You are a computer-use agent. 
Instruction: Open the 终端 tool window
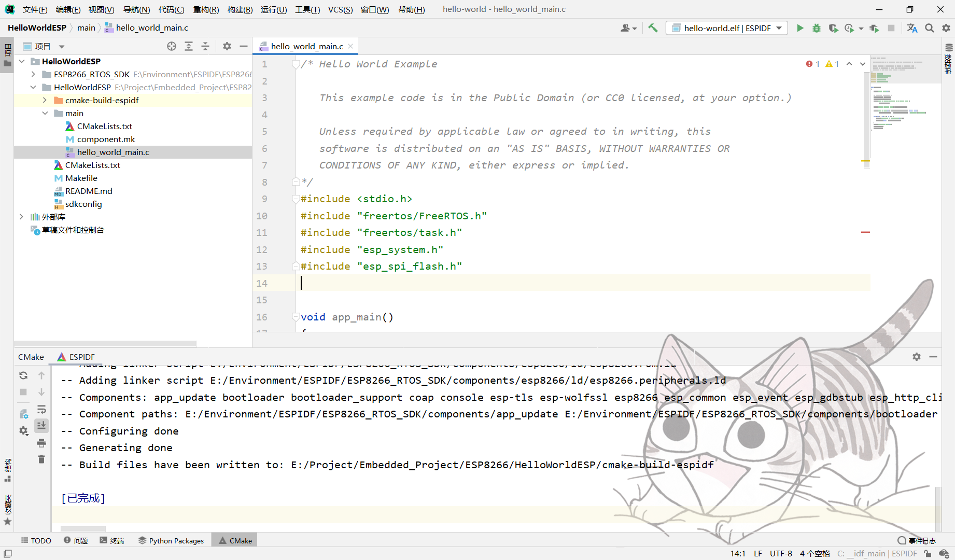112,540
